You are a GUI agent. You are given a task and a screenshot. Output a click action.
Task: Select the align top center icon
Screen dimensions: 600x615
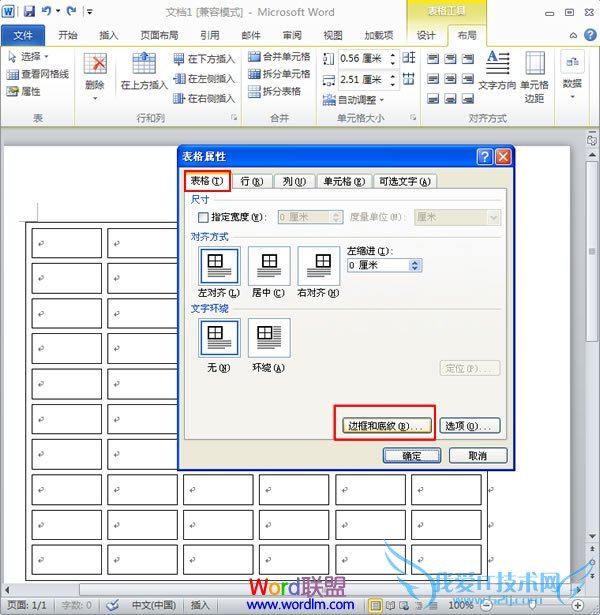[x=450, y=59]
